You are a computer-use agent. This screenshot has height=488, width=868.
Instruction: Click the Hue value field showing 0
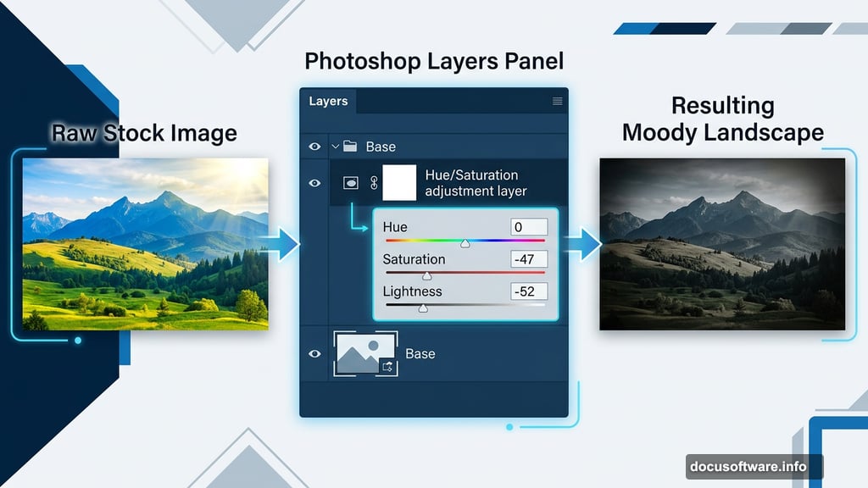click(531, 226)
